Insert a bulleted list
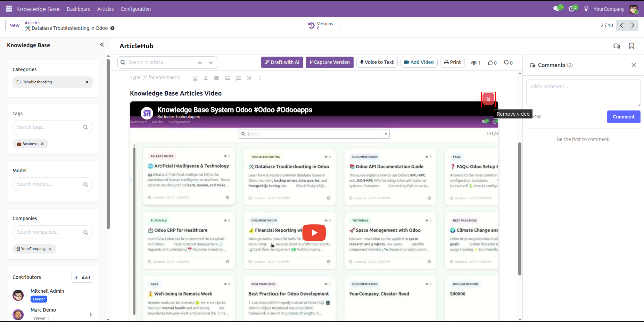 (x=227, y=78)
